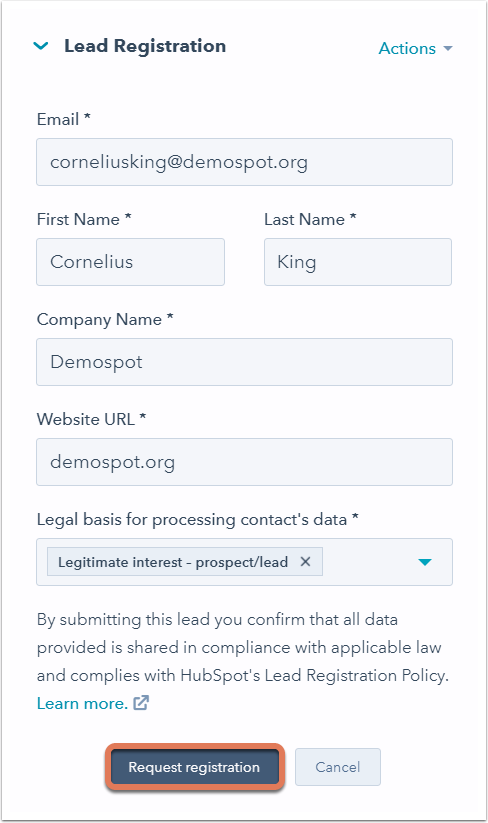Open the Actions dropdown menu

[x=415, y=48]
